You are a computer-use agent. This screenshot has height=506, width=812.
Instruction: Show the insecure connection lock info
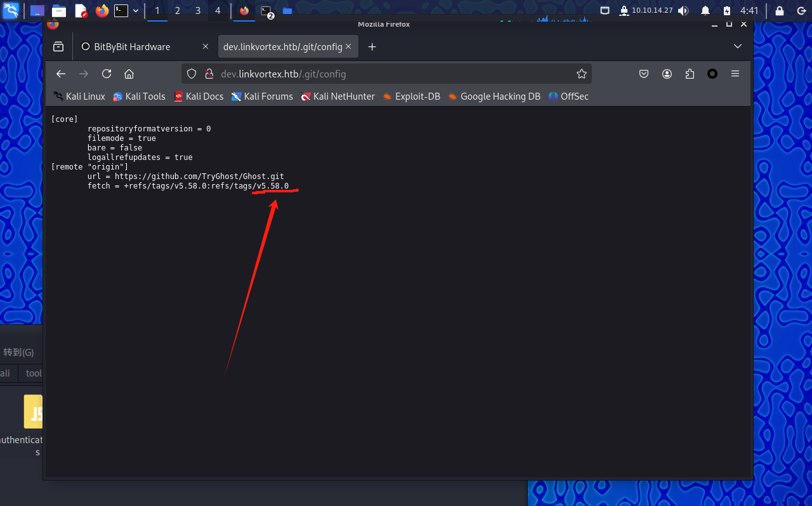click(209, 74)
